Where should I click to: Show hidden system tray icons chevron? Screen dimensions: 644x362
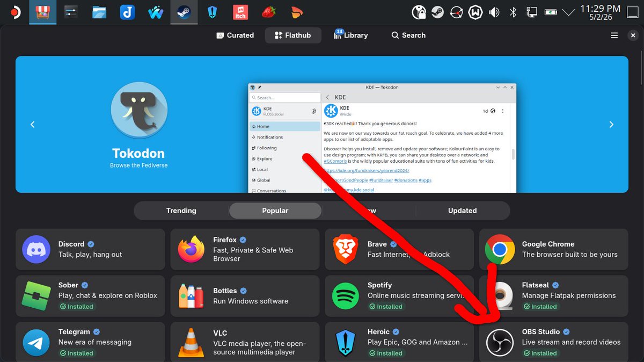click(x=569, y=12)
